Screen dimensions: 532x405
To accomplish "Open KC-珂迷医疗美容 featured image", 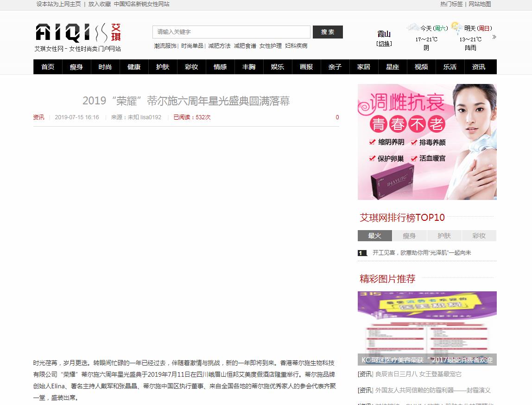I will click(x=427, y=328).
